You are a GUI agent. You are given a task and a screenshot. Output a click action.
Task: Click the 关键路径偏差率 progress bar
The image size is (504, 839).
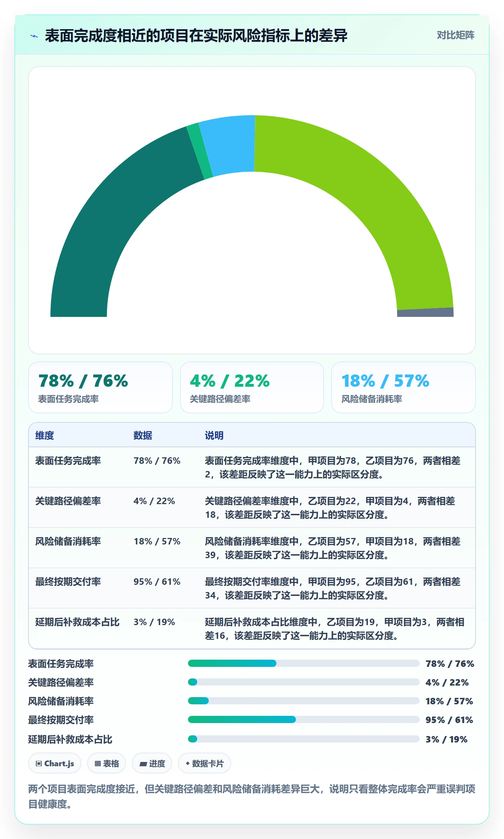click(304, 682)
